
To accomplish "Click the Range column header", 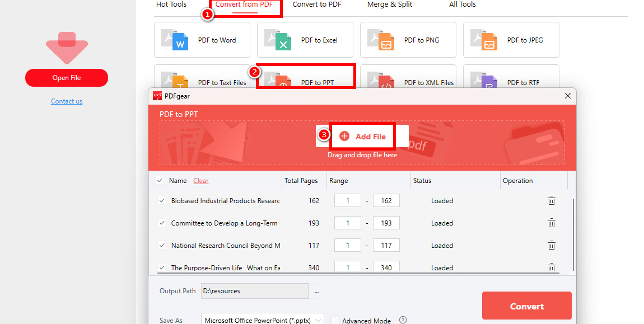I will coord(369,181).
